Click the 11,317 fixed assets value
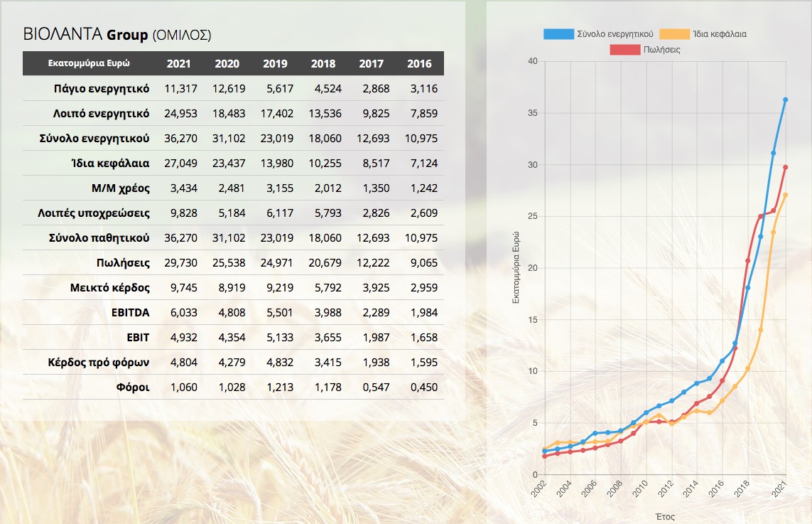 click(180, 89)
